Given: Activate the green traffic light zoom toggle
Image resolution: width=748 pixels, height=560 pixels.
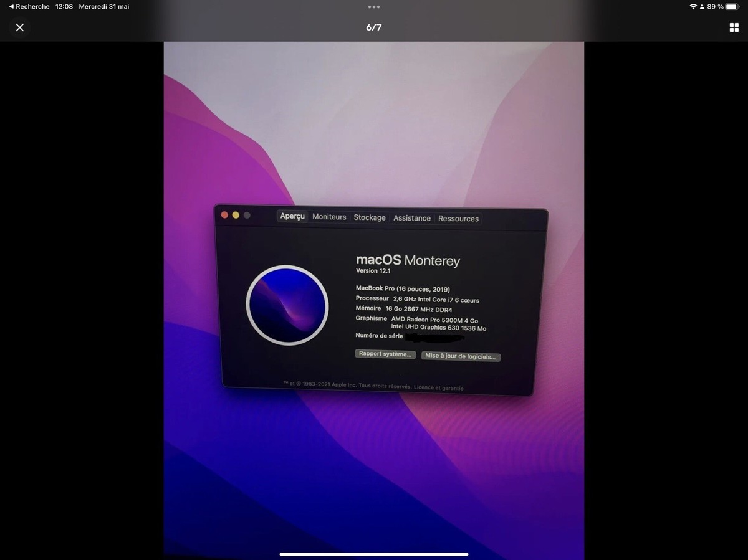Looking at the screenshot, I should coord(247,214).
